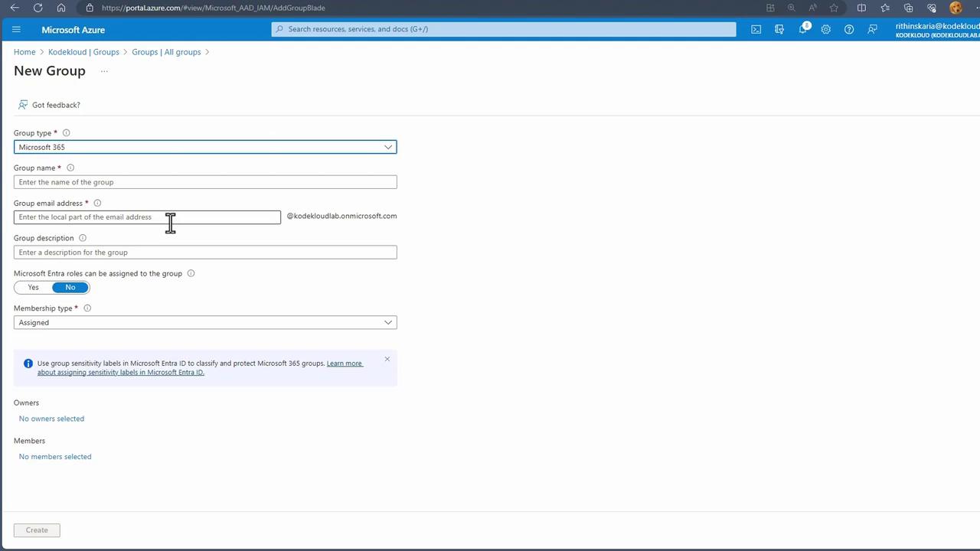Click the browser address bar URL

click(214, 8)
